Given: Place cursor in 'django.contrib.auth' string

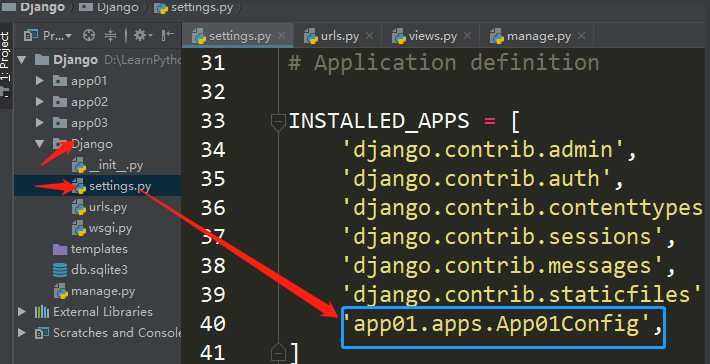Looking at the screenshot, I should [478, 179].
